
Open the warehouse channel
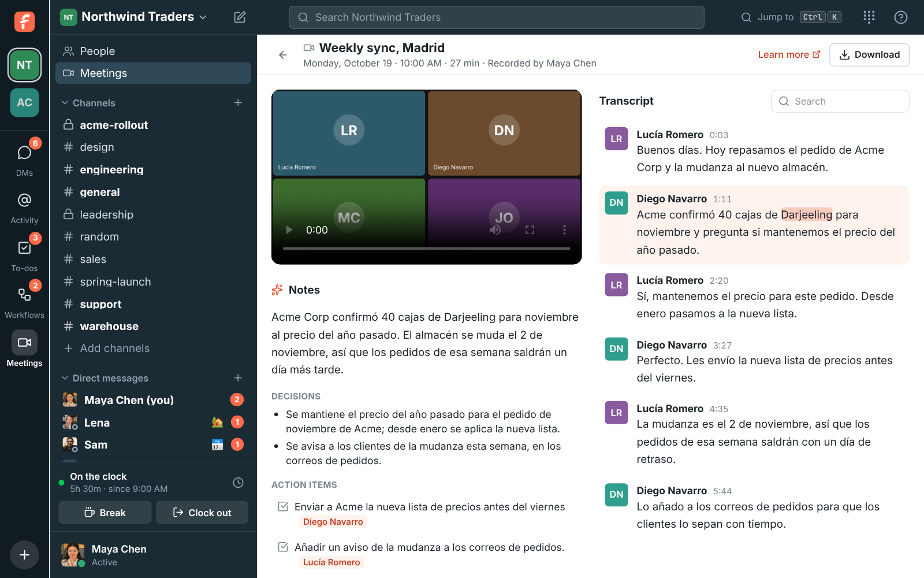153,327
